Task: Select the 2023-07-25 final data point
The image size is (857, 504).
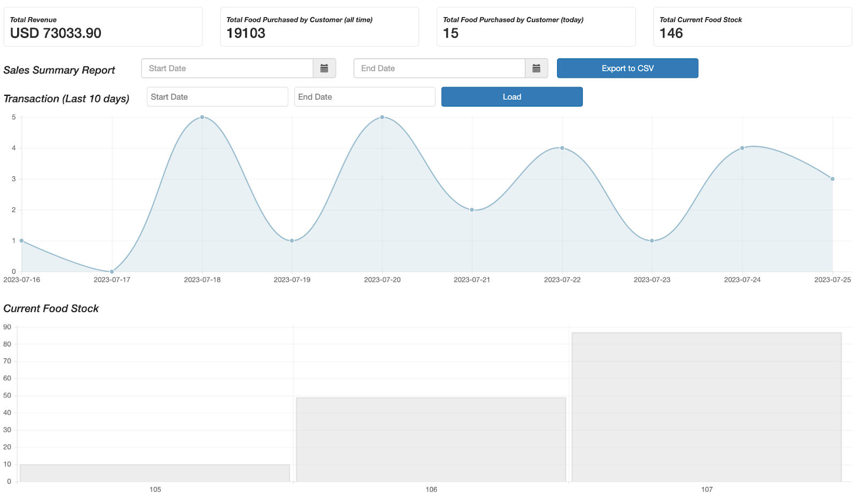Action: tap(832, 179)
